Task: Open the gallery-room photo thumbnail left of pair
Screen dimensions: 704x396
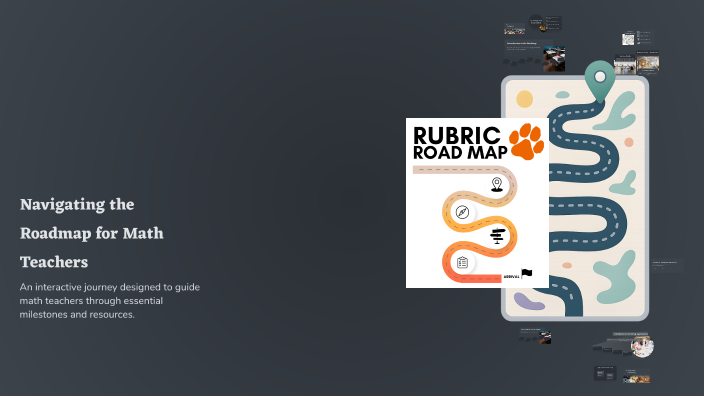Action: coord(625,65)
